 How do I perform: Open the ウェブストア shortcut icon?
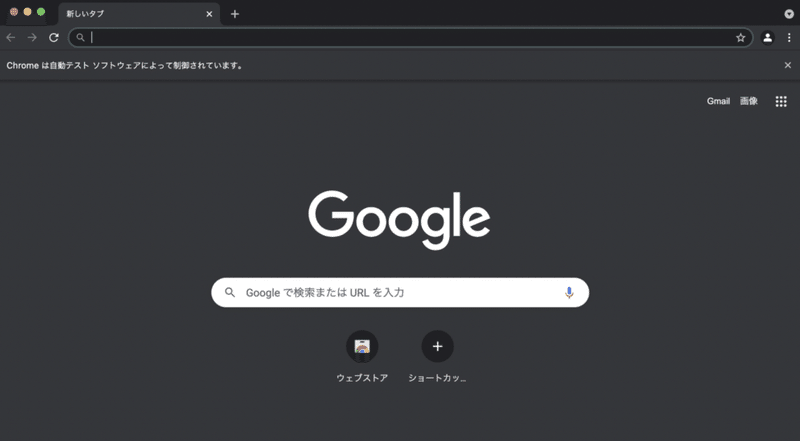[362, 347]
